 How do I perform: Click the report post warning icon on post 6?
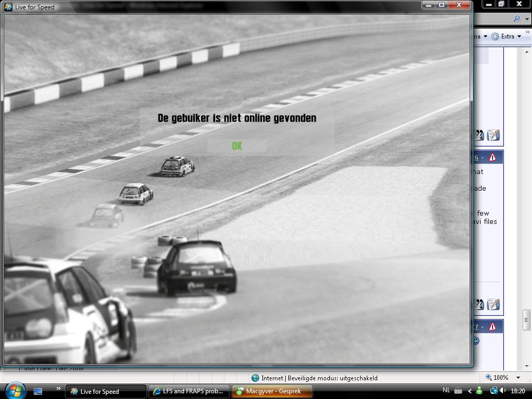click(x=492, y=157)
